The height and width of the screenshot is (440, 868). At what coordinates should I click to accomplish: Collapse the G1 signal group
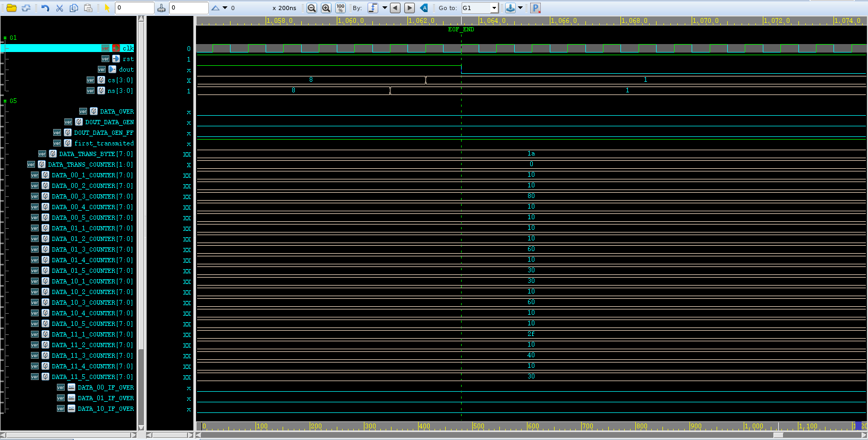click(5, 38)
